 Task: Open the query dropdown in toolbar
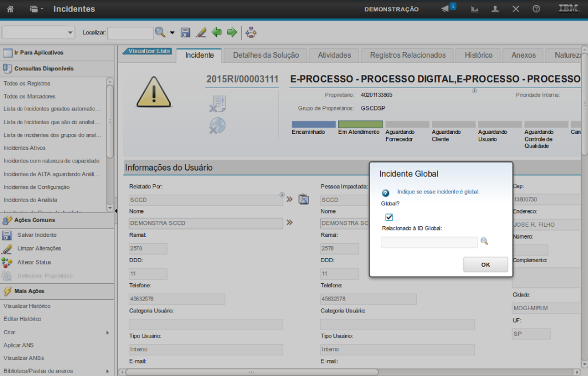click(39, 33)
